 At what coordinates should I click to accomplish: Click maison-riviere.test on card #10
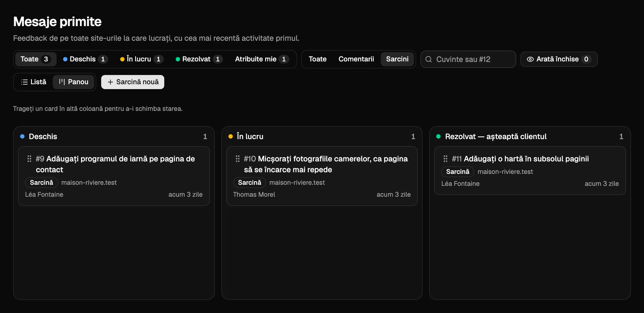point(297,183)
